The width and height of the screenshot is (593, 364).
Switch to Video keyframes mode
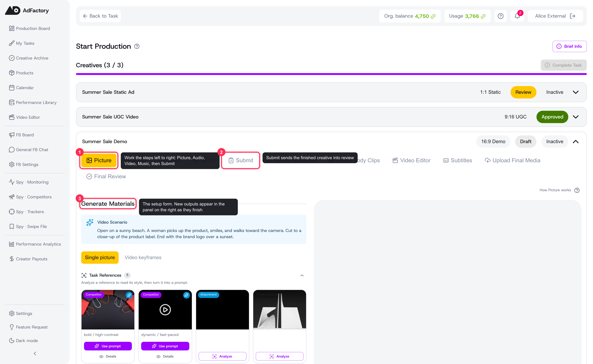(143, 258)
